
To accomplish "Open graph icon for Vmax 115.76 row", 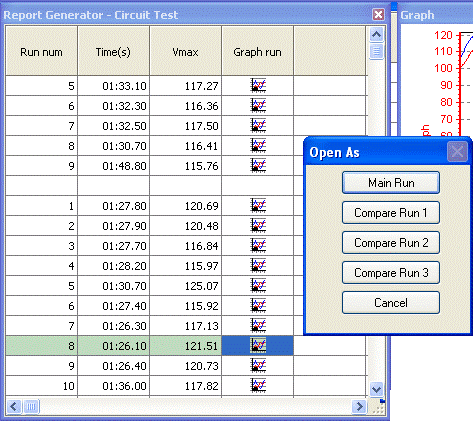I will tap(258, 165).
